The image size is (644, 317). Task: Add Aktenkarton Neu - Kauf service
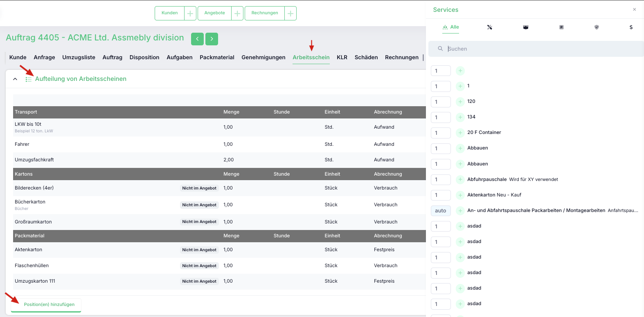coord(460,195)
